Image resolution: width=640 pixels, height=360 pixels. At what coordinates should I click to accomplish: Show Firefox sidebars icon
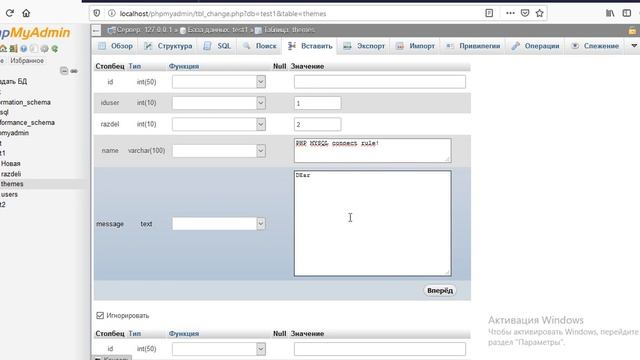(627, 13)
